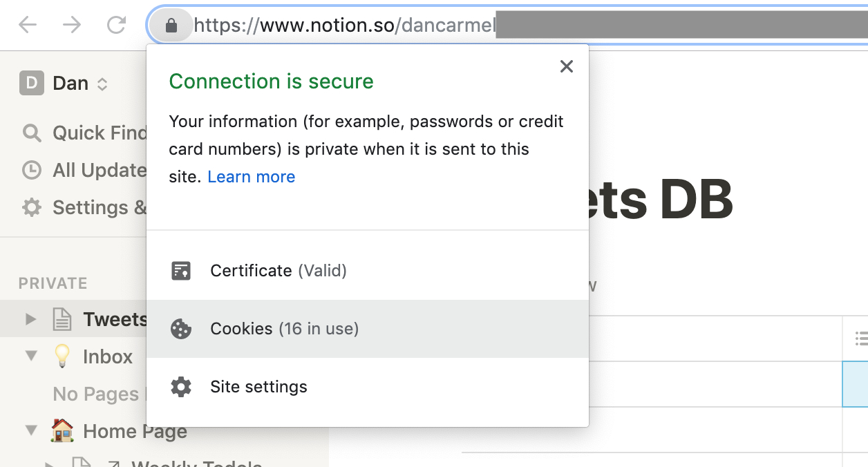Viewport: 868px width, 467px height.
Task: Reload the page with refresh icon
Action: [x=116, y=26]
